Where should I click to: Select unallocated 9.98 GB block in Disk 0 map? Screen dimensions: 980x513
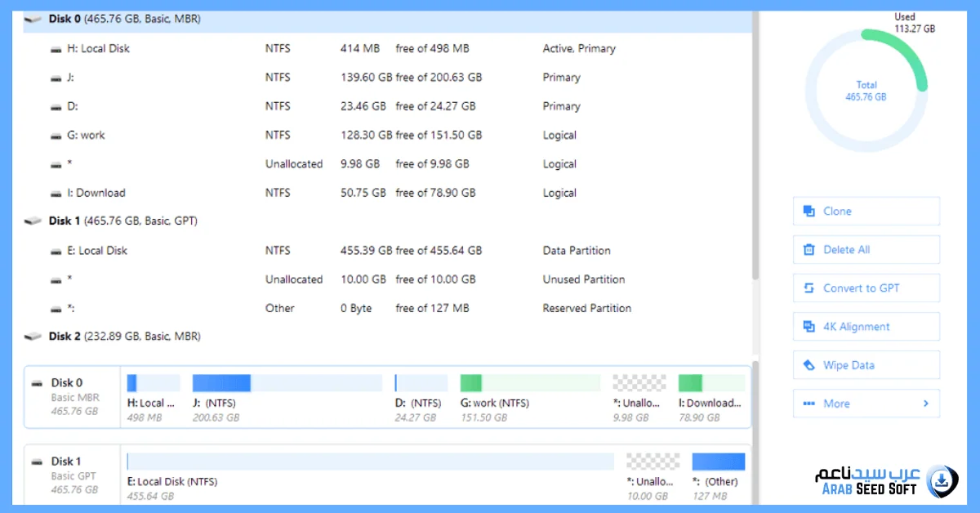639,383
